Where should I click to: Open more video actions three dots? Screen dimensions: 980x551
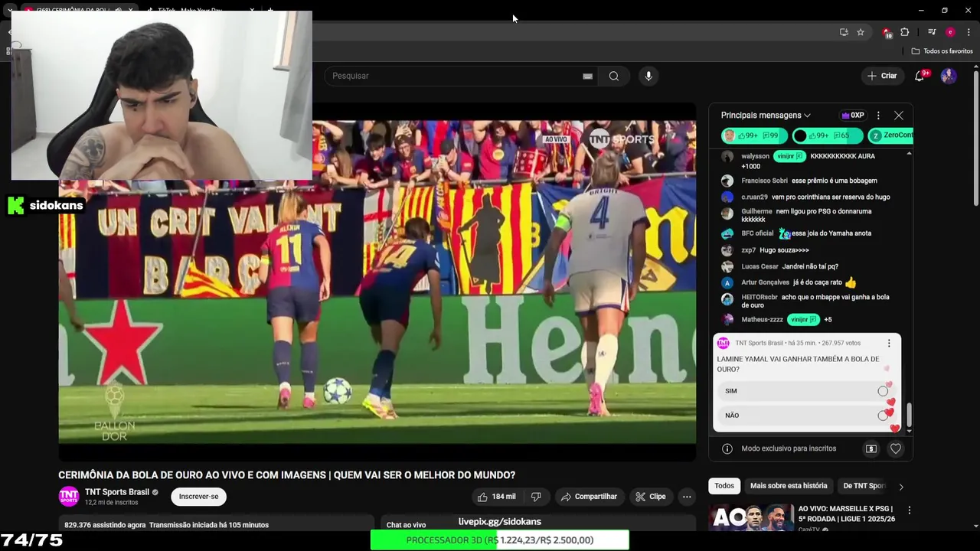[687, 497]
